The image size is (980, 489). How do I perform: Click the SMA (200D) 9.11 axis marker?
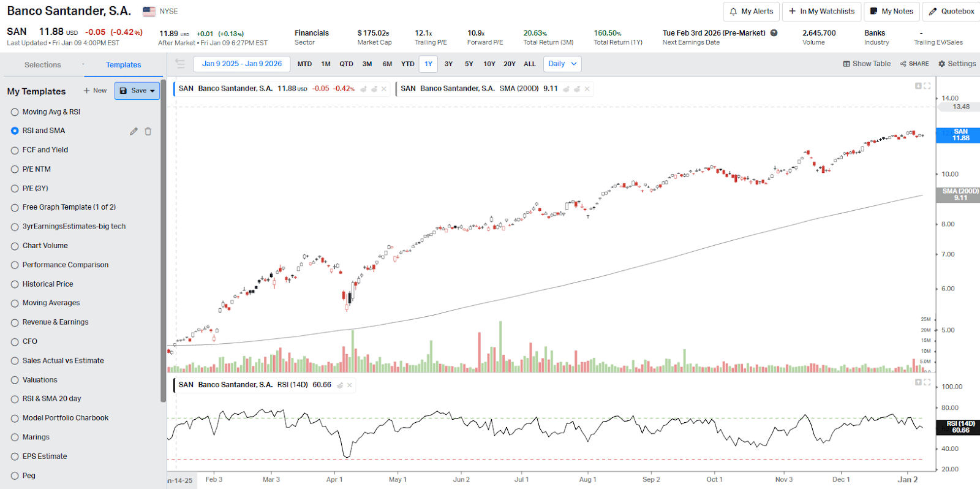(958, 194)
